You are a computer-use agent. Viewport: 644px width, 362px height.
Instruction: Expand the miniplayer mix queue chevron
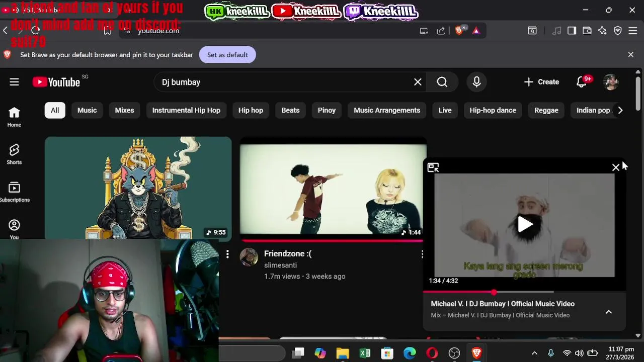pos(608,312)
